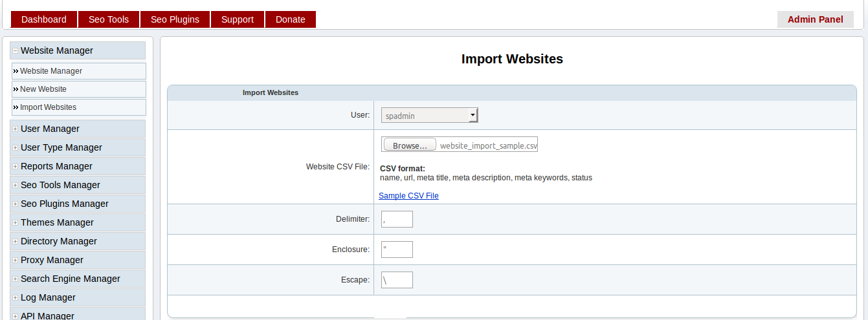Expand the Reports Manager plus icon
The image size is (868, 320).
15,166
